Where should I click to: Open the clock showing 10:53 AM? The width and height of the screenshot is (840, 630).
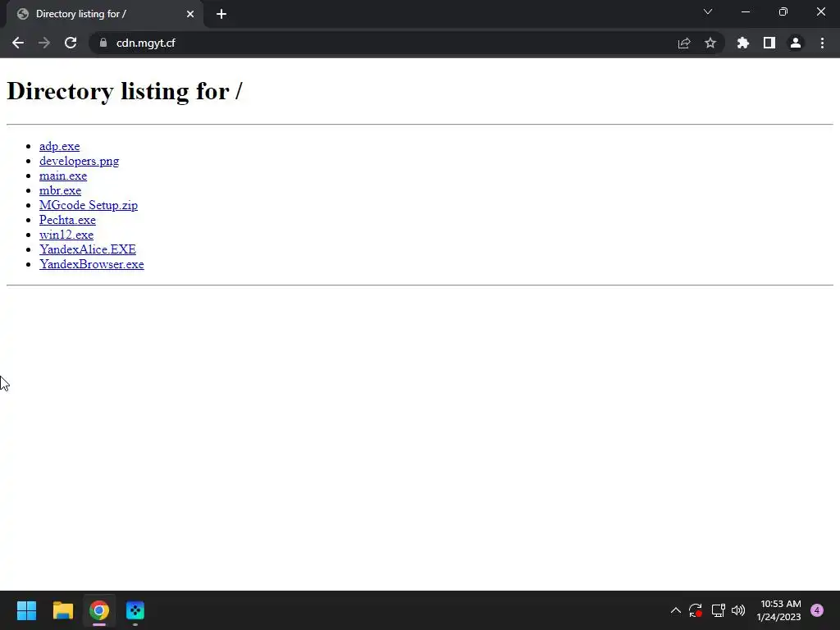click(778, 610)
